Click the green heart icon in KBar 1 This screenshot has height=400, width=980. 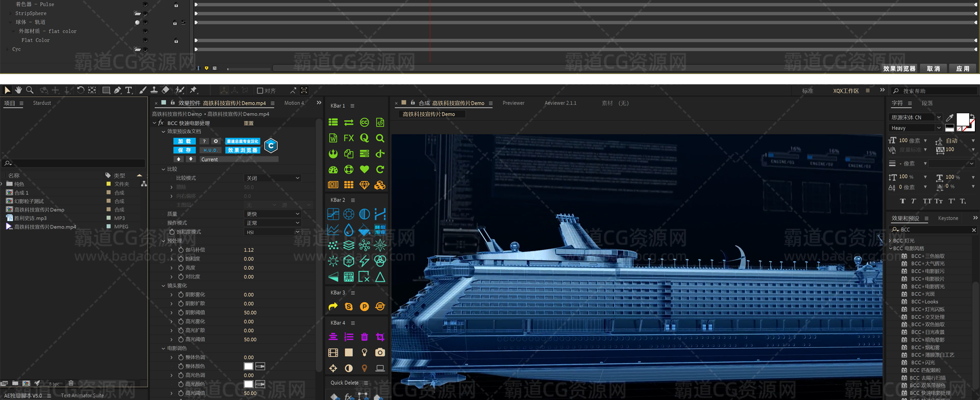[364, 169]
